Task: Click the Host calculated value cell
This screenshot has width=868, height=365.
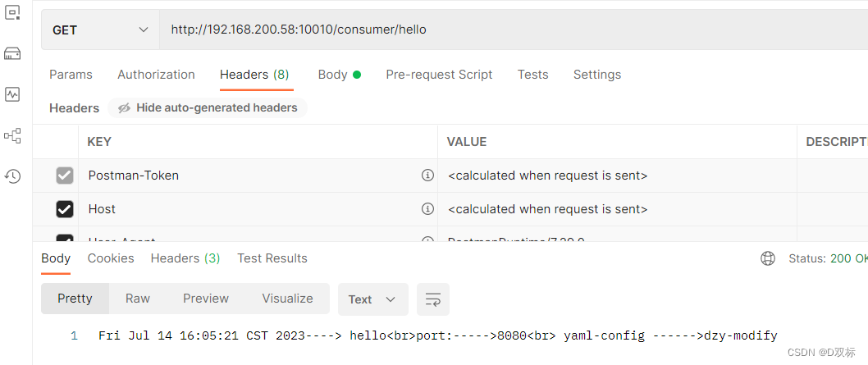Action: pos(617,209)
